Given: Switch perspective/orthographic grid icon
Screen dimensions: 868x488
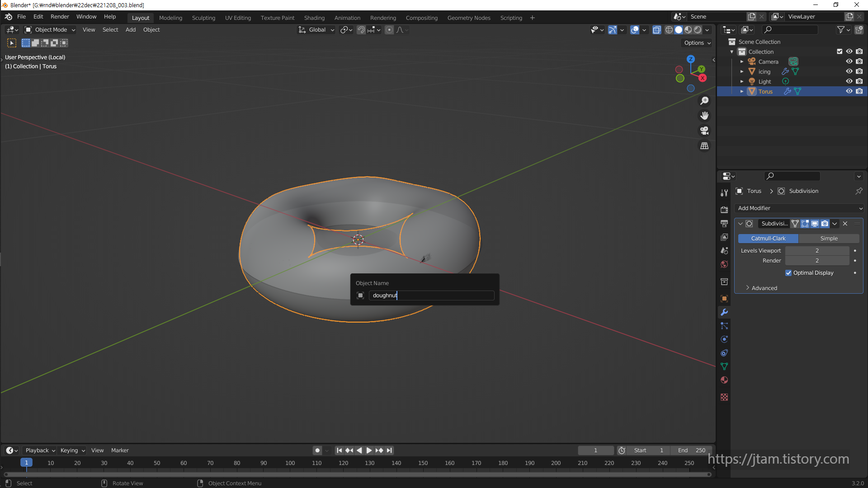Looking at the screenshot, I should 704,145.
